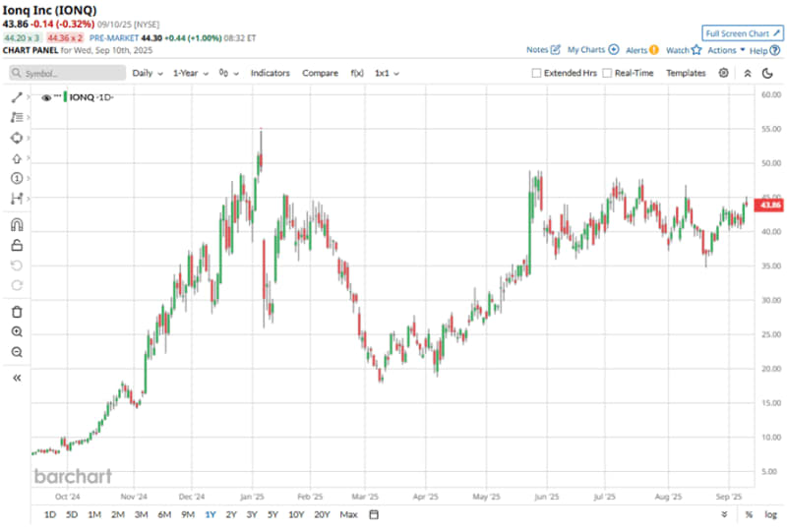
Task: Select the 6M time range
Action: [164, 514]
